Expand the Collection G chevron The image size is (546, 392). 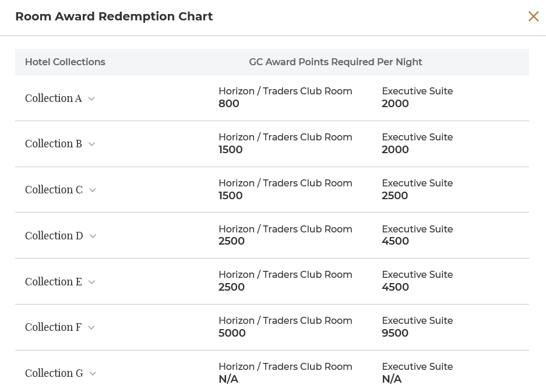[x=92, y=373]
